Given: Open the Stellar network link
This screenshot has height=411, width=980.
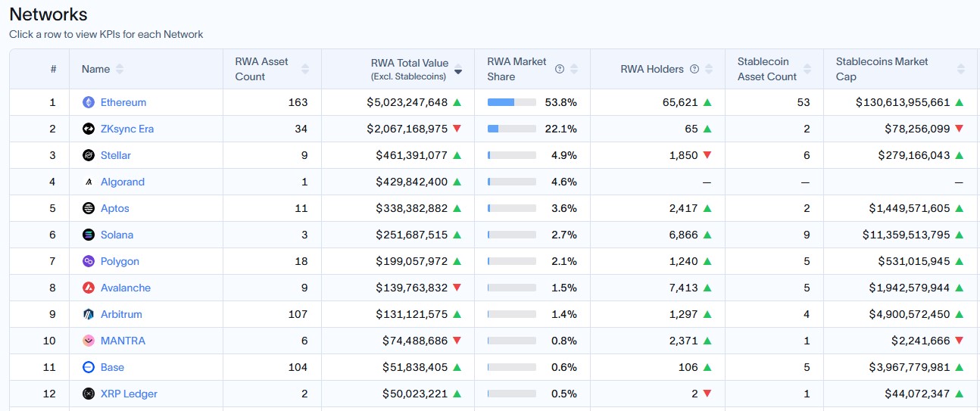Looking at the screenshot, I should click(x=116, y=155).
